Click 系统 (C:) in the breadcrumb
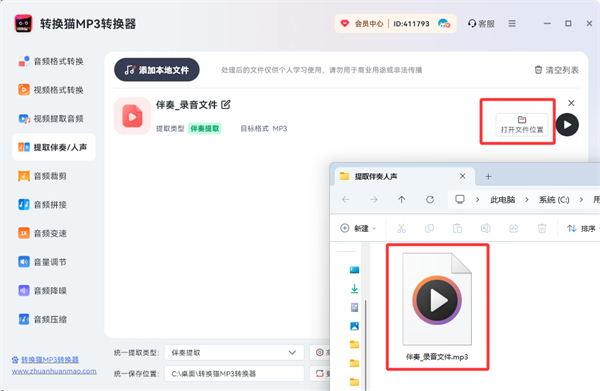The width and height of the screenshot is (600, 391). coord(554,200)
